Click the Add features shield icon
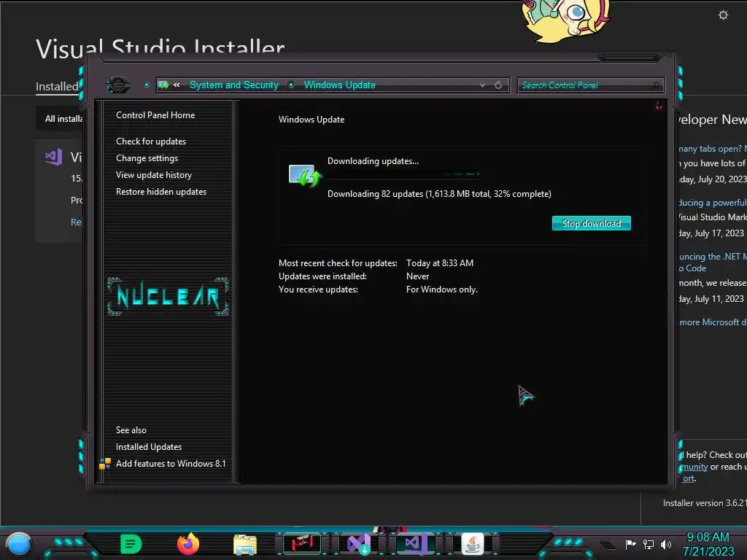This screenshot has width=747, height=560. coord(105,464)
